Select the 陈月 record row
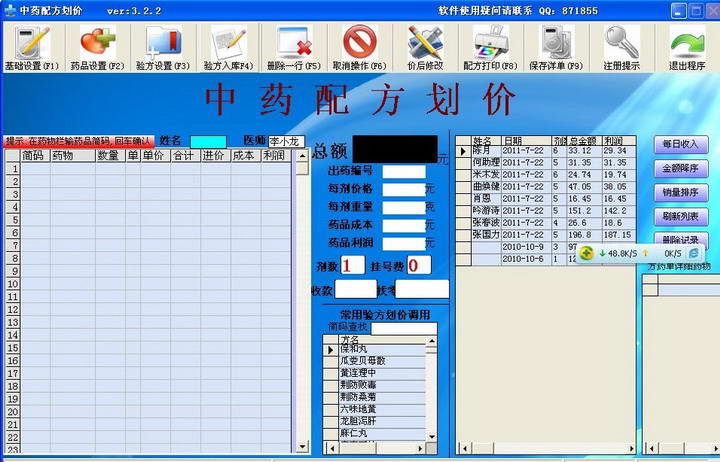This screenshot has width=720, height=462. [x=546, y=151]
